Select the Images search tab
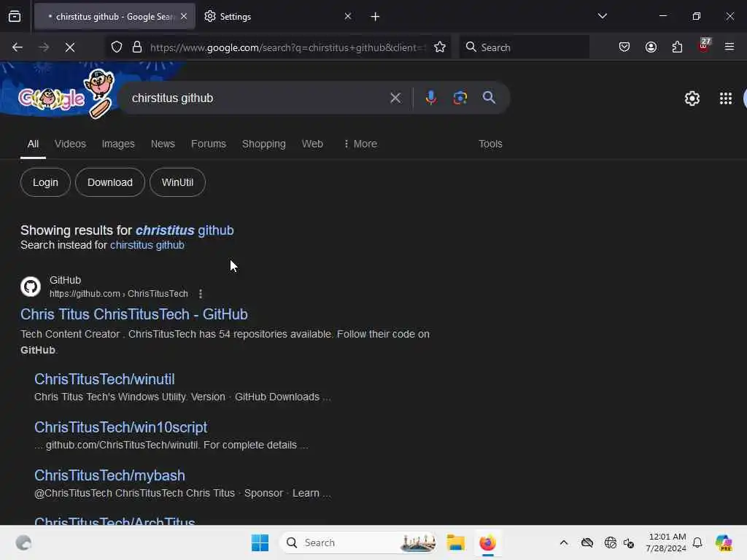747x560 pixels. [x=118, y=144]
